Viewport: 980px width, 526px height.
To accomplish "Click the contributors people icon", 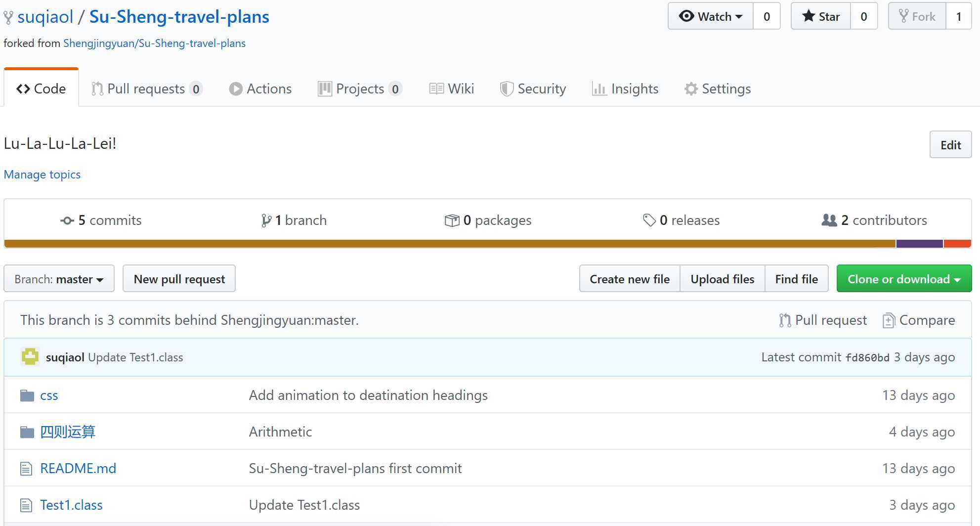I will pos(829,220).
